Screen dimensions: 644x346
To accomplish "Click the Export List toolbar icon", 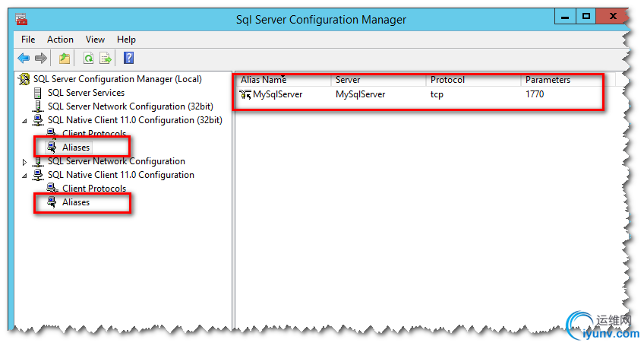I will point(105,59).
